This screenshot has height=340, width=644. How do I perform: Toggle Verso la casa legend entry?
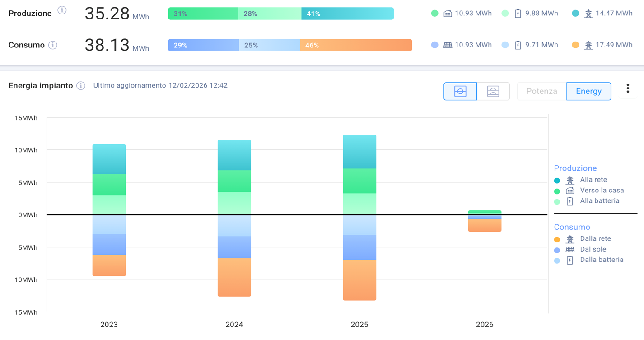click(602, 191)
